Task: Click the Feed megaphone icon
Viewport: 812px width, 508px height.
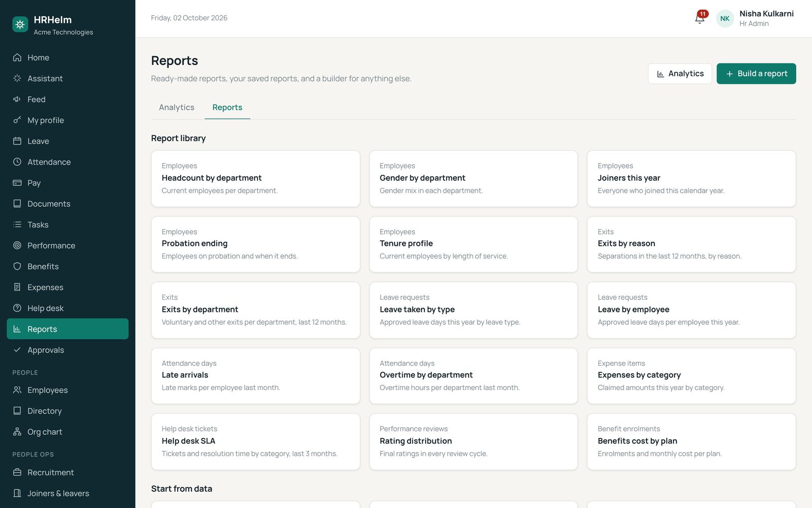Action: coord(17,99)
